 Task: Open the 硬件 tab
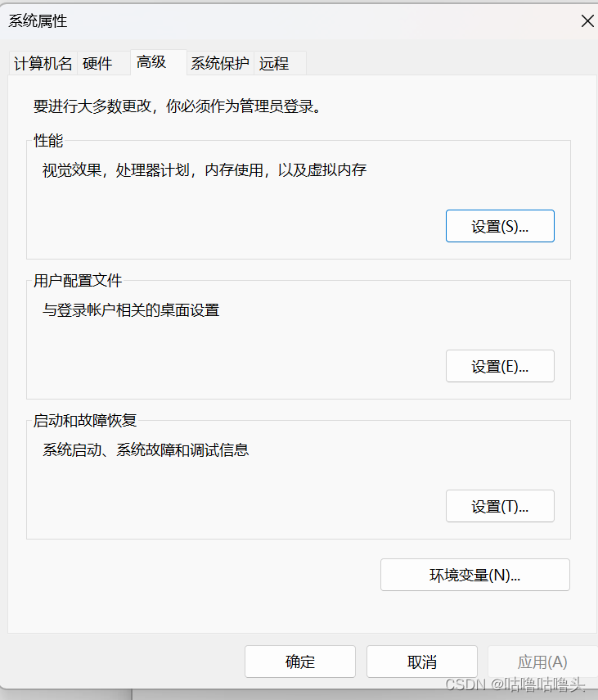[103, 63]
